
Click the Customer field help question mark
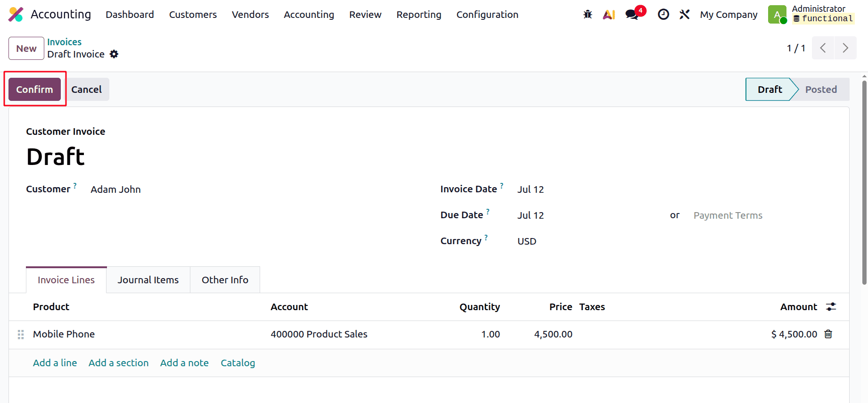point(75,186)
